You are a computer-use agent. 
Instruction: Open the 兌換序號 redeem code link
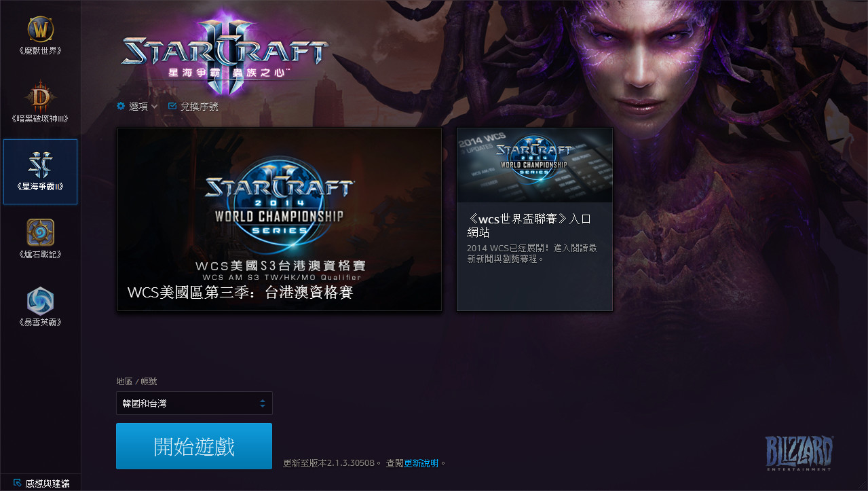pos(200,107)
